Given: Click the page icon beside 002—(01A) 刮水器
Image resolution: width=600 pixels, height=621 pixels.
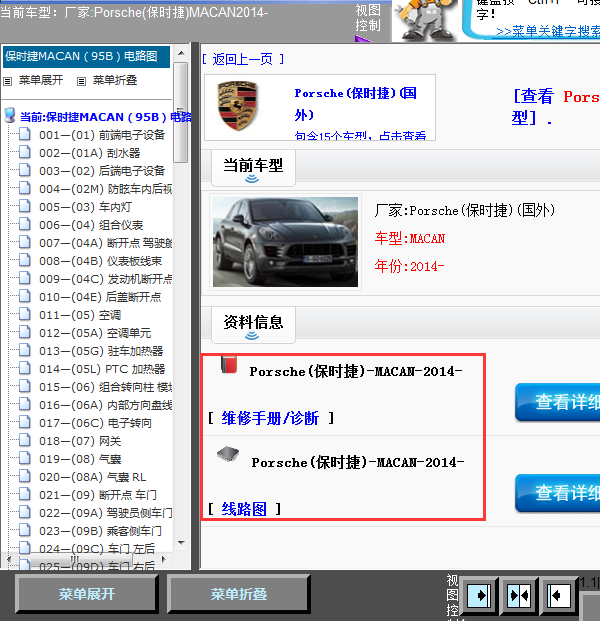Looking at the screenshot, I should (x=25, y=152).
